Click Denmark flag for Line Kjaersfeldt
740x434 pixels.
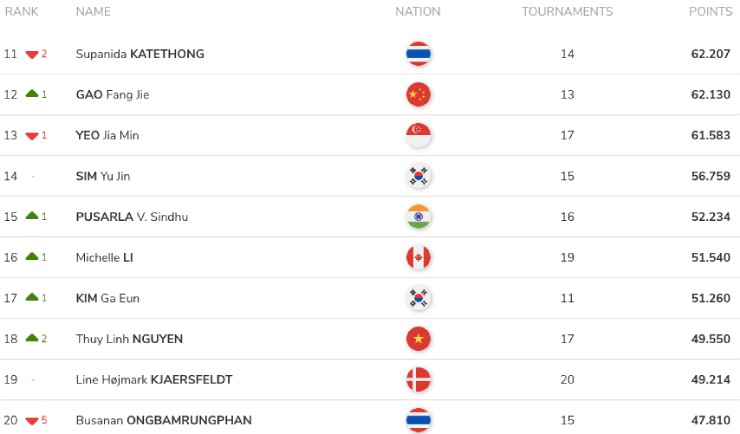(x=418, y=380)
